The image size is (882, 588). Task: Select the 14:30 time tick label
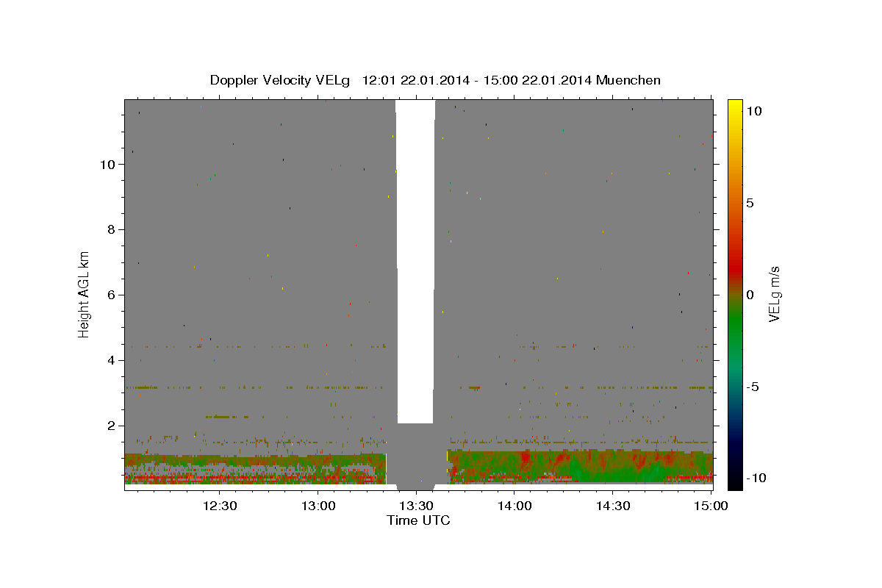pyautogui.click(x=613, y=506)
